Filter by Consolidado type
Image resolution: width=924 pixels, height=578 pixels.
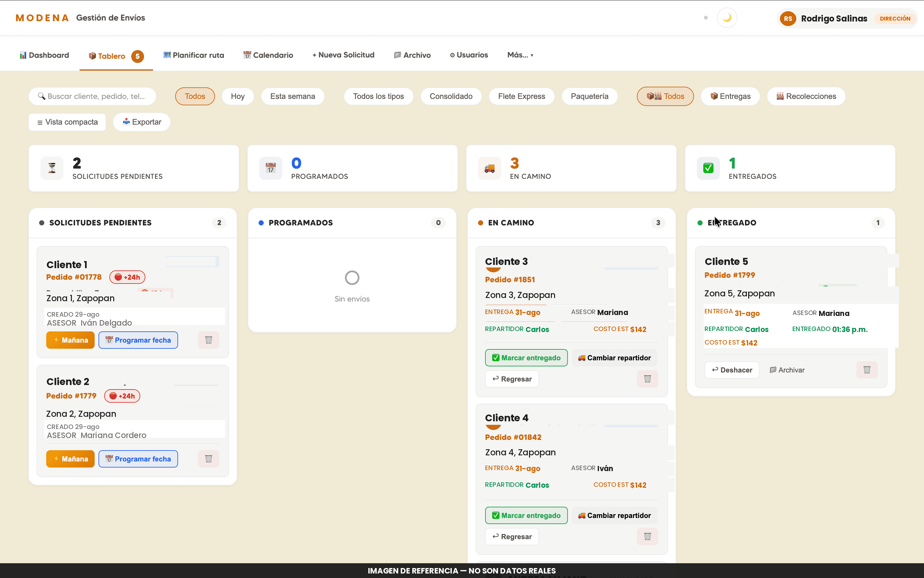(451, 96)
